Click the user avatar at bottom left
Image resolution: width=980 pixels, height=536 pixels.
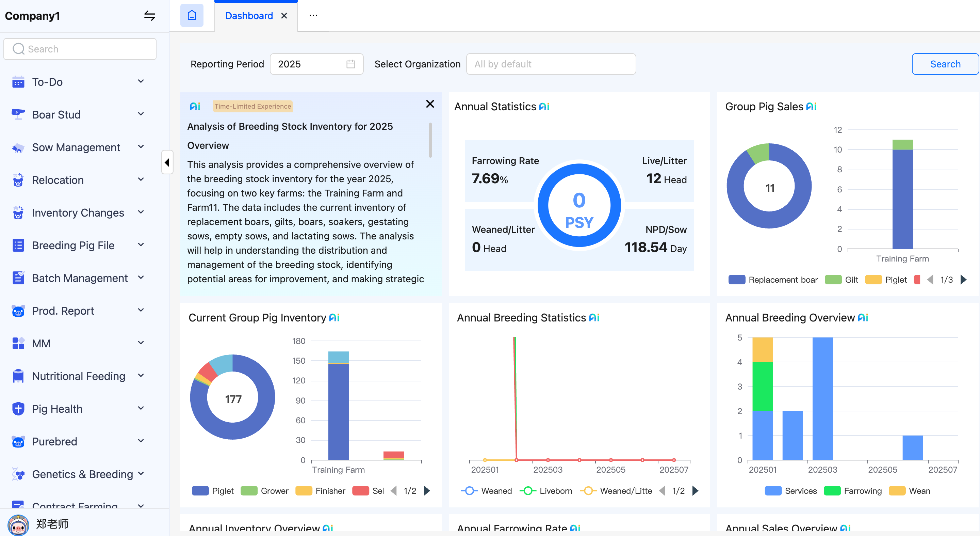(x=18, y=524)
